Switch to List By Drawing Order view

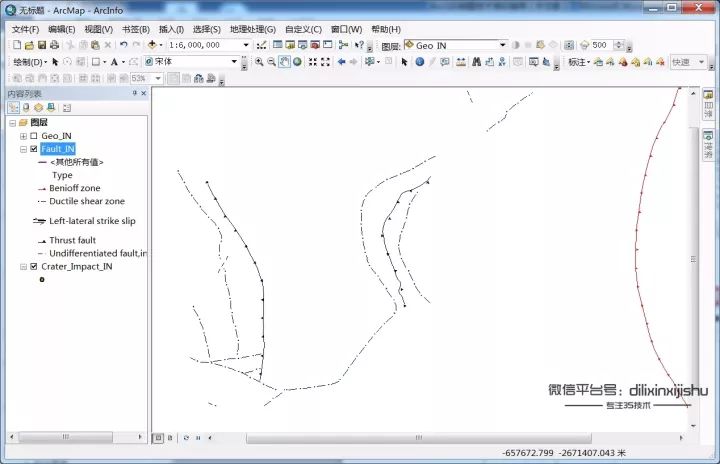tap(13, 108)
